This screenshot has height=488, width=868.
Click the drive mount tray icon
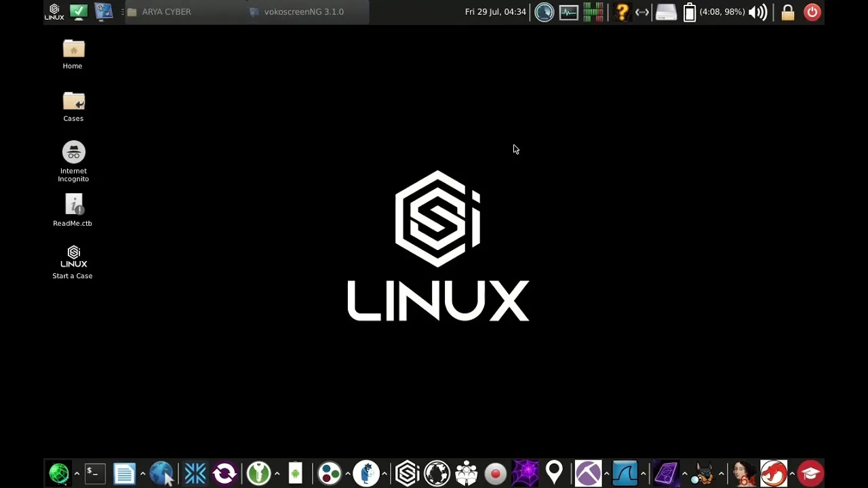point(666,12)
